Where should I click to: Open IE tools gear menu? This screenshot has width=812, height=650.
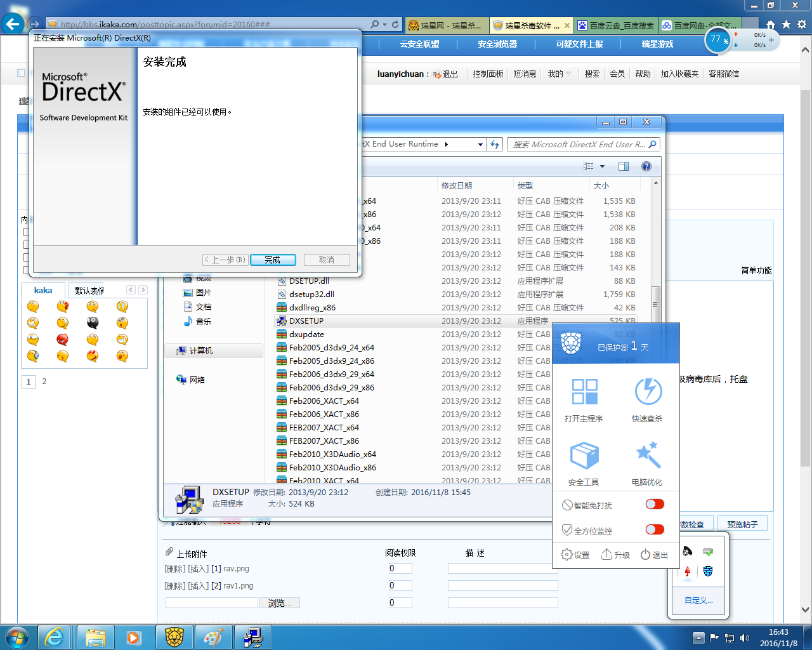click(802, 25)
